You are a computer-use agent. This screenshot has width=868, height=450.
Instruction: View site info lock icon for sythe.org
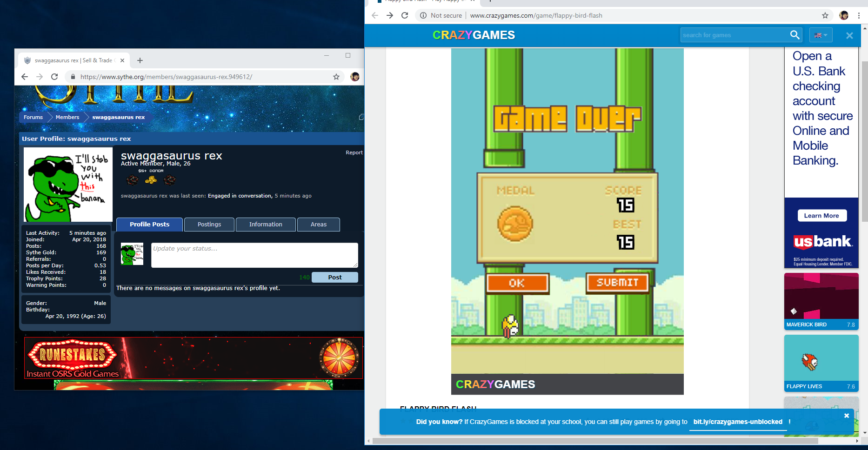click(73, 77)
